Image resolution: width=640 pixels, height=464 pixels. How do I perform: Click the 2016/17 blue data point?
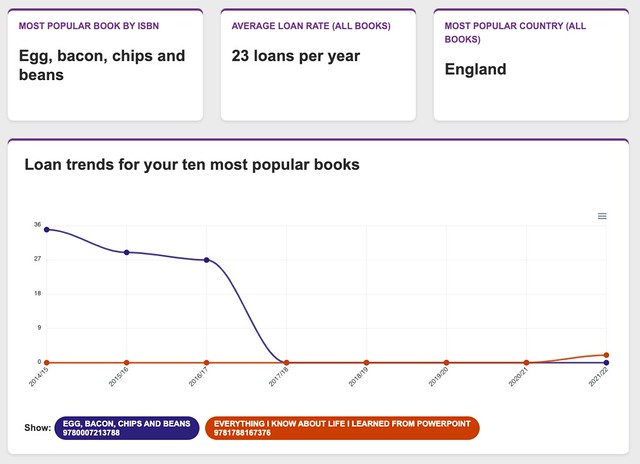click(207, 260)
